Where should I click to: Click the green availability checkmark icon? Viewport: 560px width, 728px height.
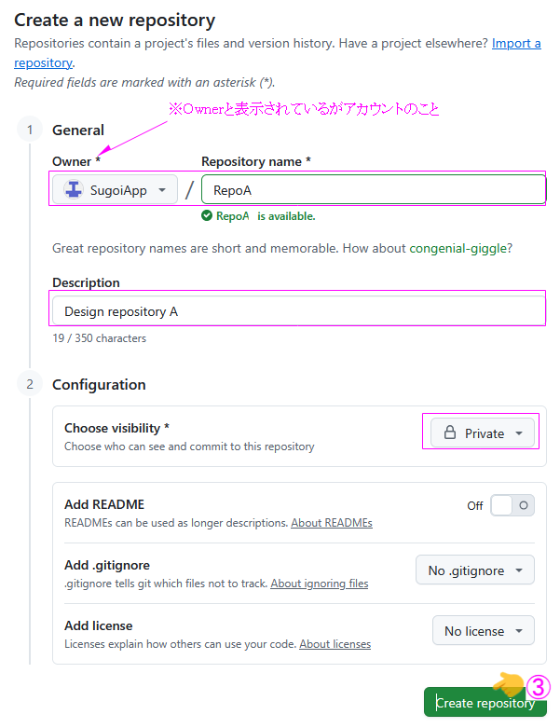(x=207, y=216)
